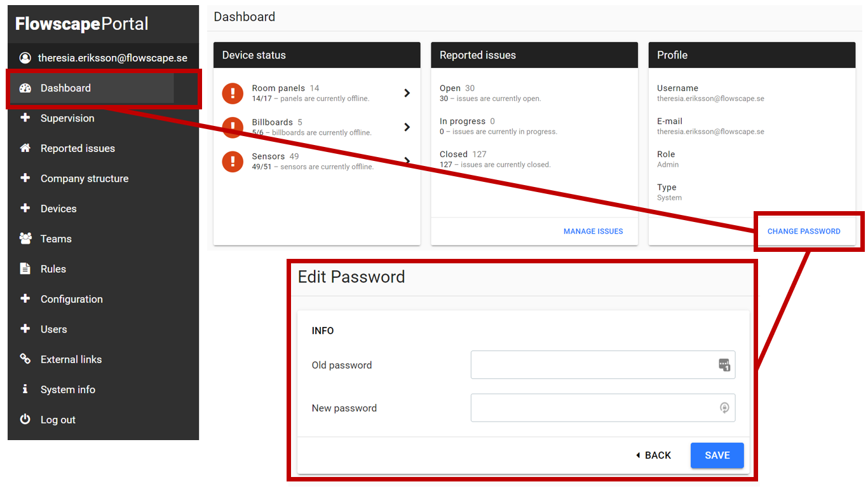Expand the Company structure menu
The width and height of the screenshot is (868, 491).
pos(103,178)
